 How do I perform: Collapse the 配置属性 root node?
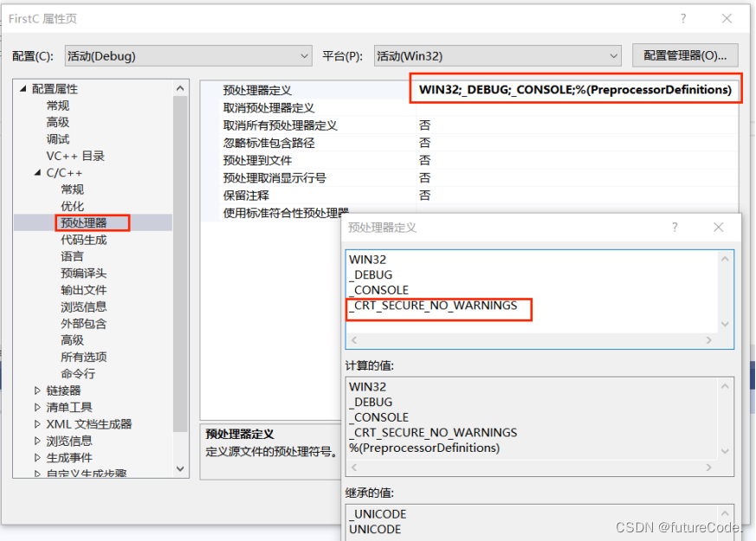pyautogui.click(x=21, y=87)
